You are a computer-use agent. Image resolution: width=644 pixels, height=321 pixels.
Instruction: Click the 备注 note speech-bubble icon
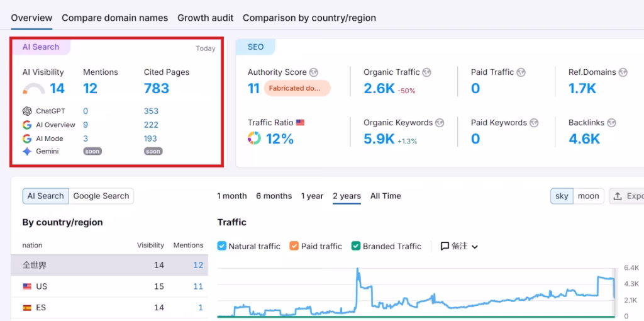(x=445, y=246)
